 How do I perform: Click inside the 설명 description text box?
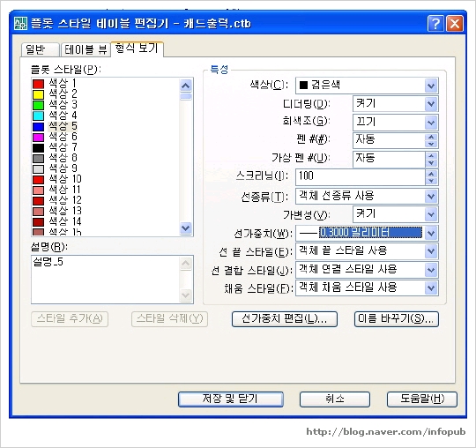(106, 280)
